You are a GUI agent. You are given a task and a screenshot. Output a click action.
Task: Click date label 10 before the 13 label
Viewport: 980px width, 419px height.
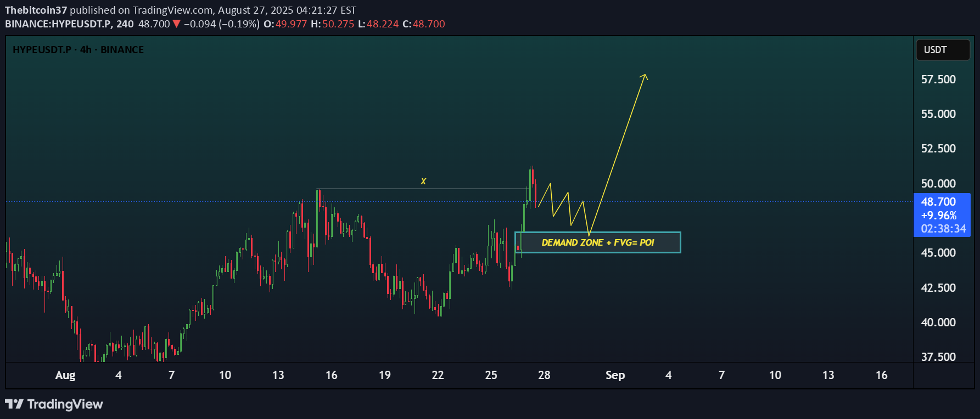click(225, 375)
